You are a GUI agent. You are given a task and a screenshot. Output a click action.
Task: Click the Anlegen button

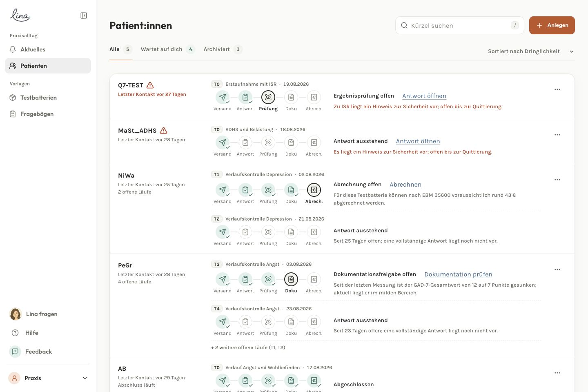coord(552,25)
